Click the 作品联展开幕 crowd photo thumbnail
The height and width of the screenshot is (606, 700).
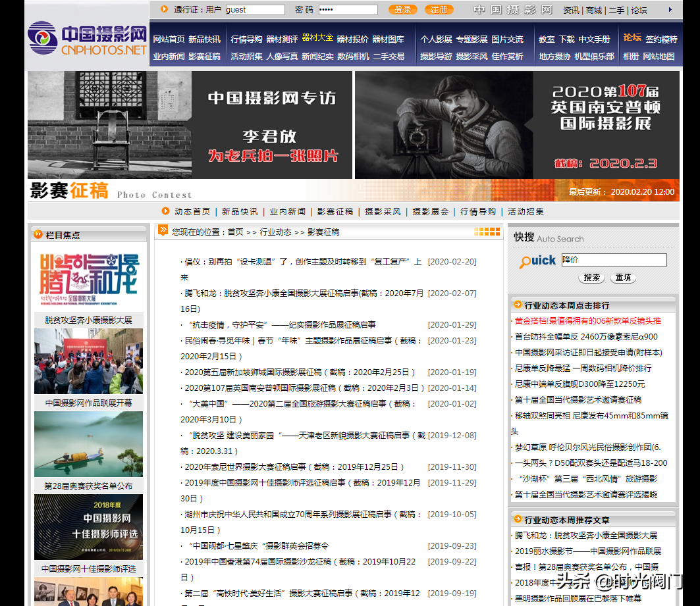[88, 361]
